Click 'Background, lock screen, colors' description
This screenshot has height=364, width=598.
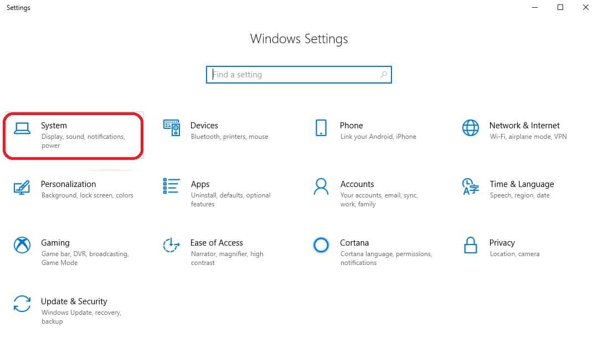87,195
